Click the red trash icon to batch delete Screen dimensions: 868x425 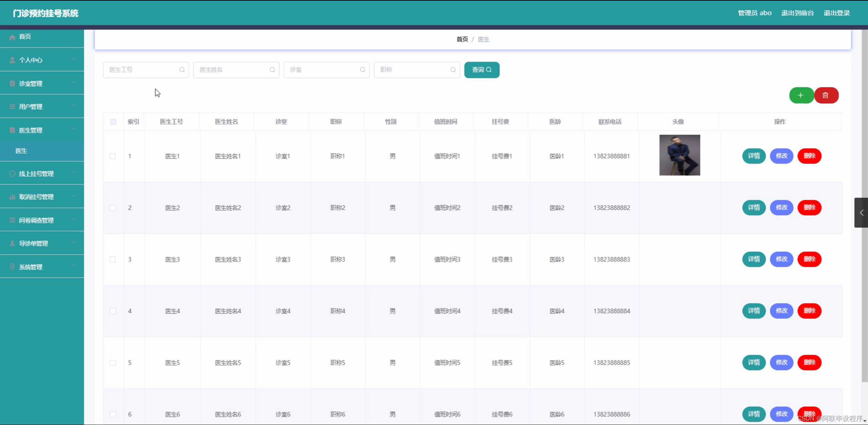pos(826,95)
